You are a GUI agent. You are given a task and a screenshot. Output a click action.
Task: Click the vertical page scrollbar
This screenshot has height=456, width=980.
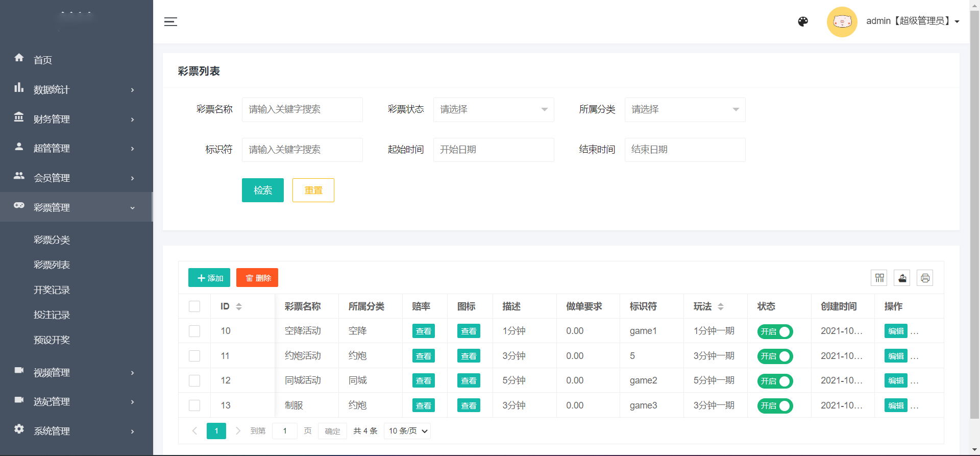tap(974, 204)
